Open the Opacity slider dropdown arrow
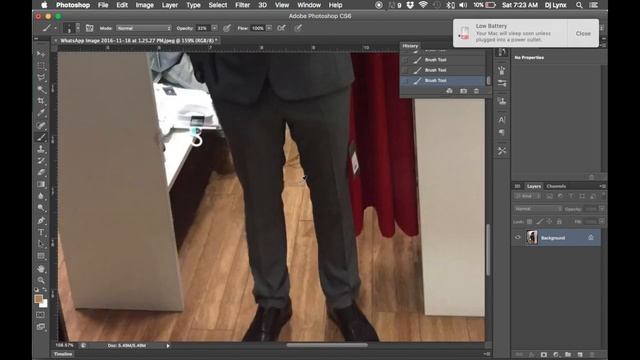 (x=215, y=28)
